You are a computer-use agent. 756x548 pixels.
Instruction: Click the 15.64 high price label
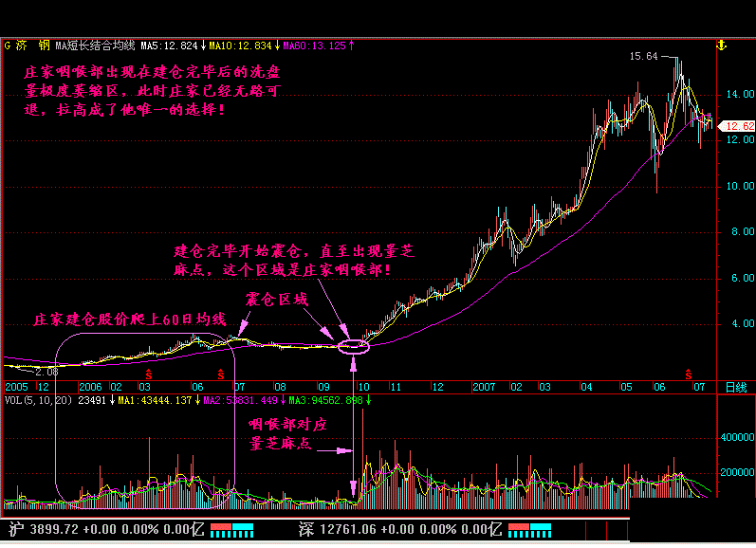pyautogui.click(x=644, y=57)
